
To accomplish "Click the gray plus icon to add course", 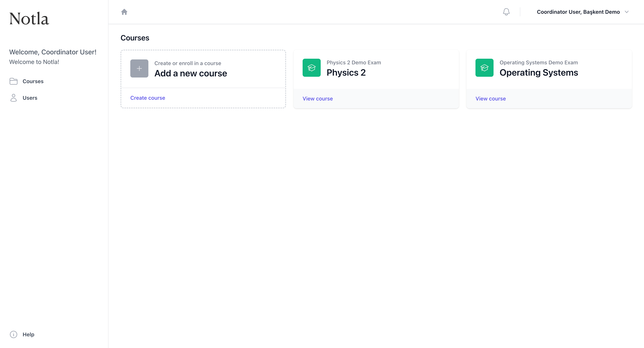I will pyautogui.click(x=139, y=68).
